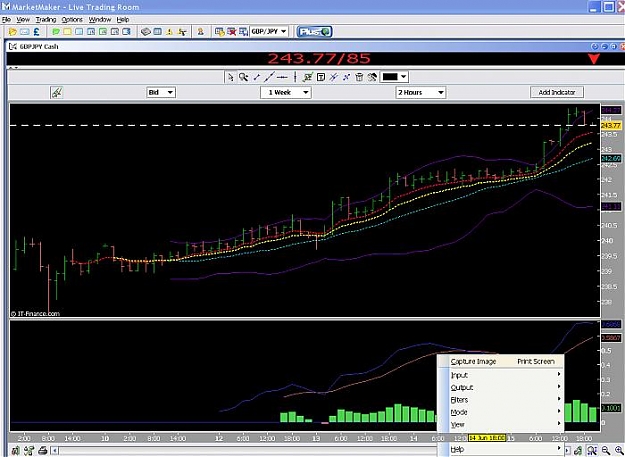The image size is (625, 457).
Task: Choose Capture Image in context menu
Action: coord(501,361)
